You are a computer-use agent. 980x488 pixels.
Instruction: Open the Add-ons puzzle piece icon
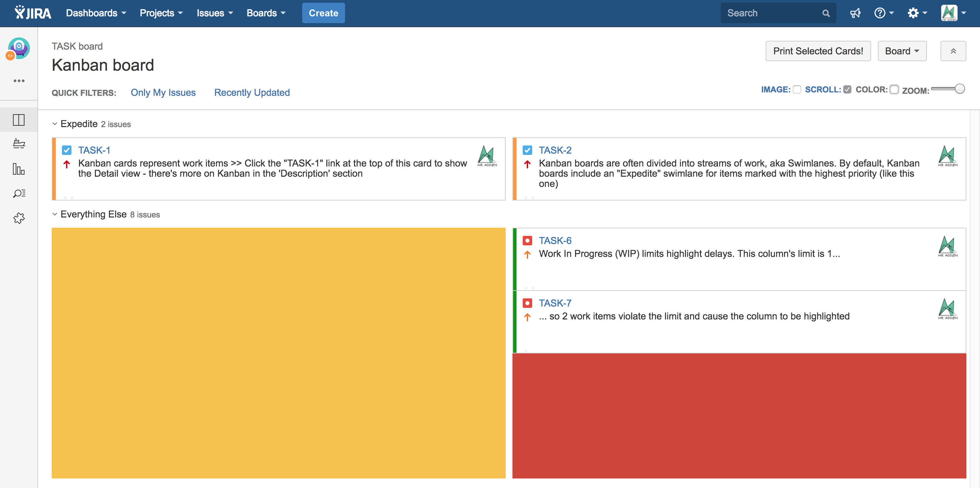[19, 218]
